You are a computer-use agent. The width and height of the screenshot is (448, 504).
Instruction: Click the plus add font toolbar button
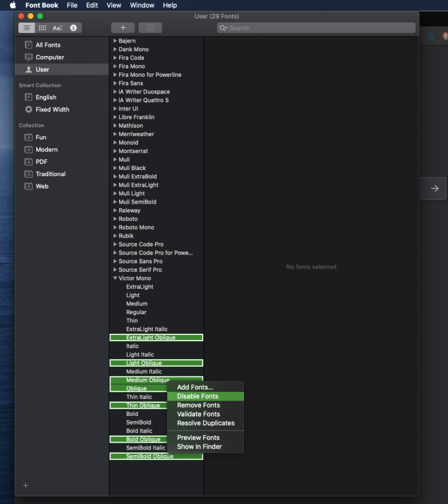[x=123, y=28]
